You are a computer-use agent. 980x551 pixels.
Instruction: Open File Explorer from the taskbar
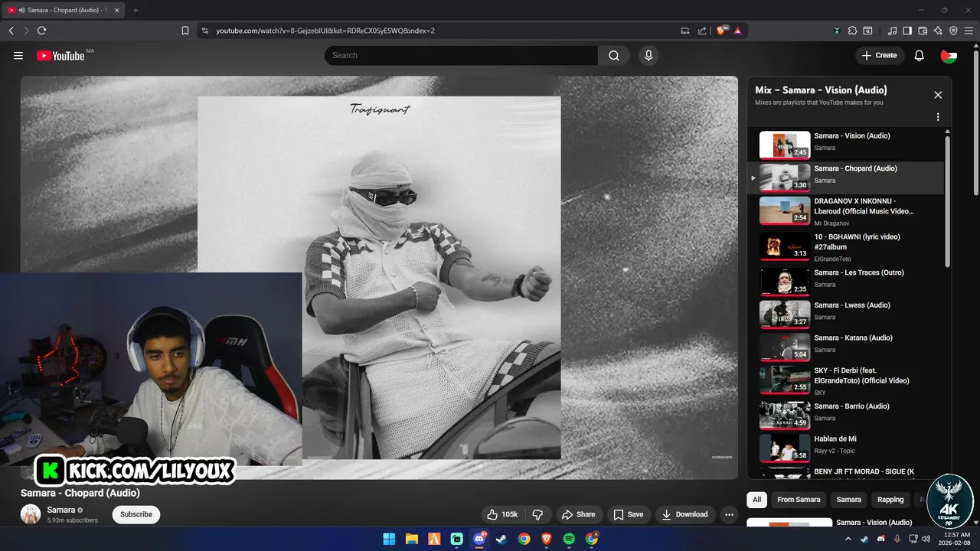coord(411,539)
